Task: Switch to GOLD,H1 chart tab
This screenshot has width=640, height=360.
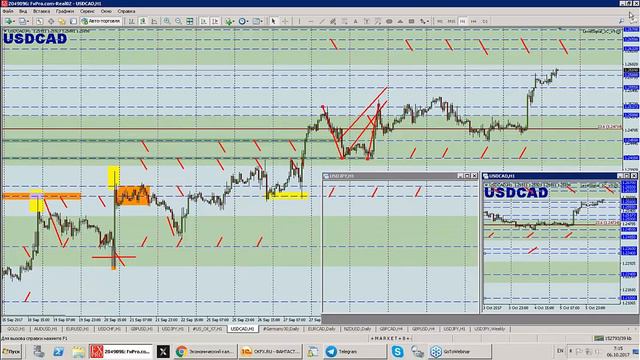Action: point(16,329)
